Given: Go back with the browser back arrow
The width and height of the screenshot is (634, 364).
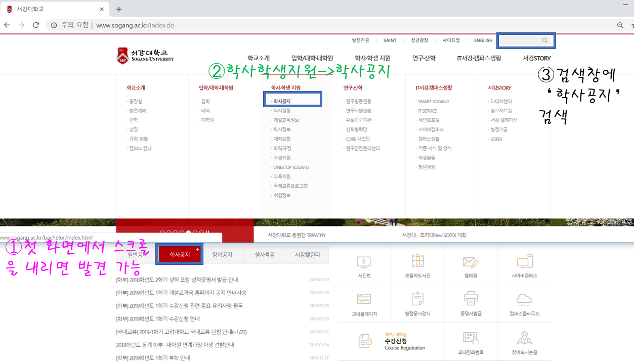Looking at the screenshot, I should click(7, 25).
